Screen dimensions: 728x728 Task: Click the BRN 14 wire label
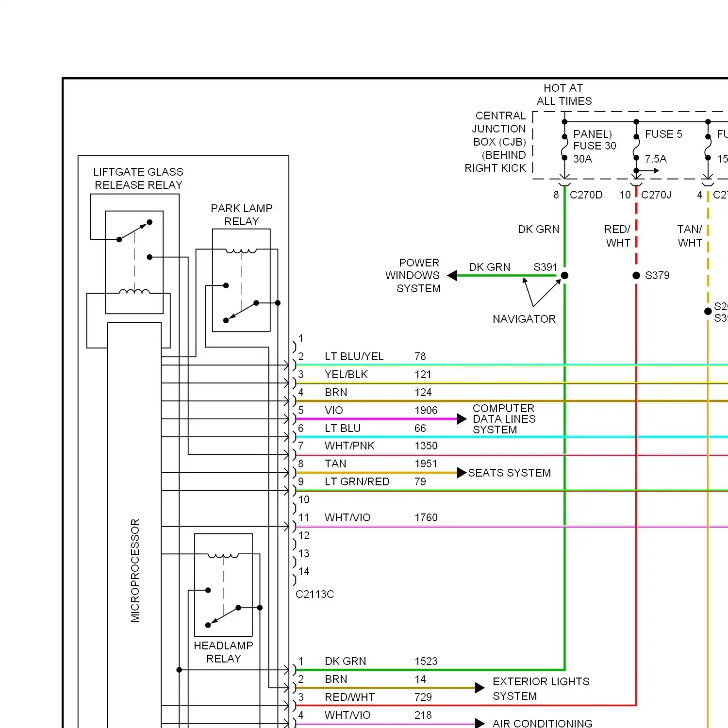[336, 679]
